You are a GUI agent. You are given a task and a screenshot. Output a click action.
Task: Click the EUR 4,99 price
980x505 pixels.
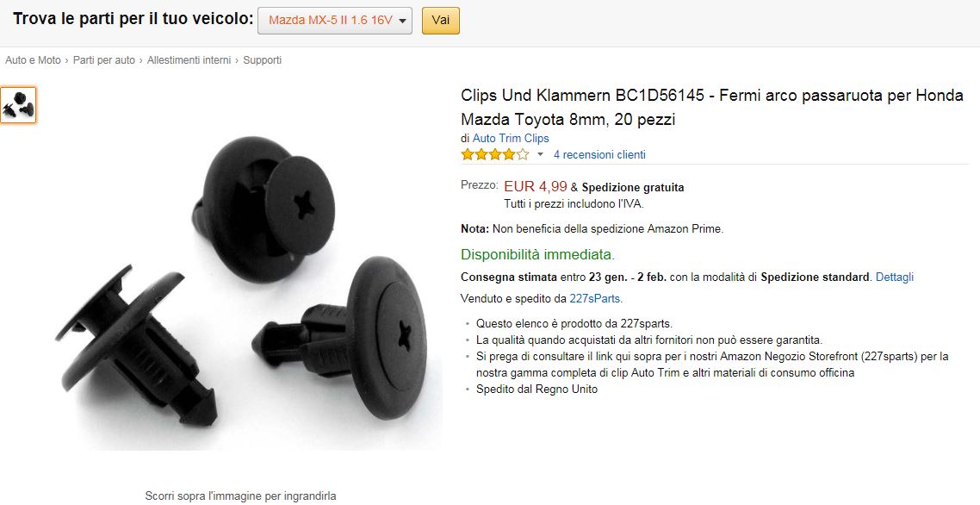coord(536,186)
